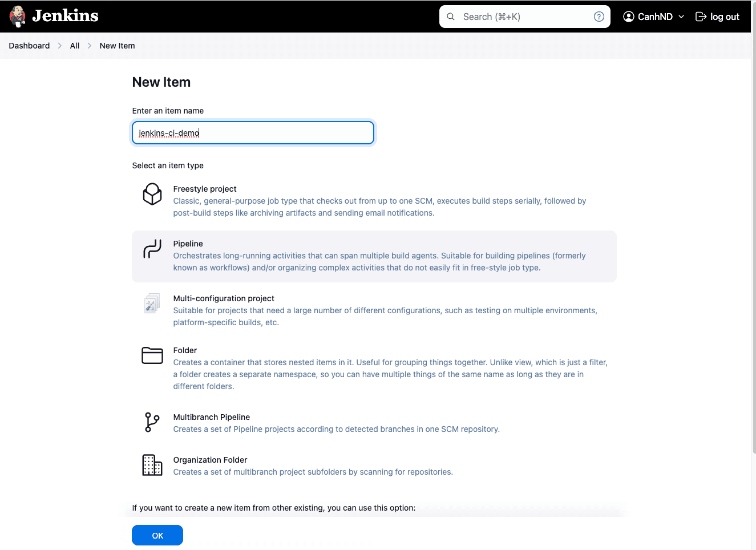756x550 pixels.
Task: Select the Pipeline pipe icon
Action: [152, 249]
